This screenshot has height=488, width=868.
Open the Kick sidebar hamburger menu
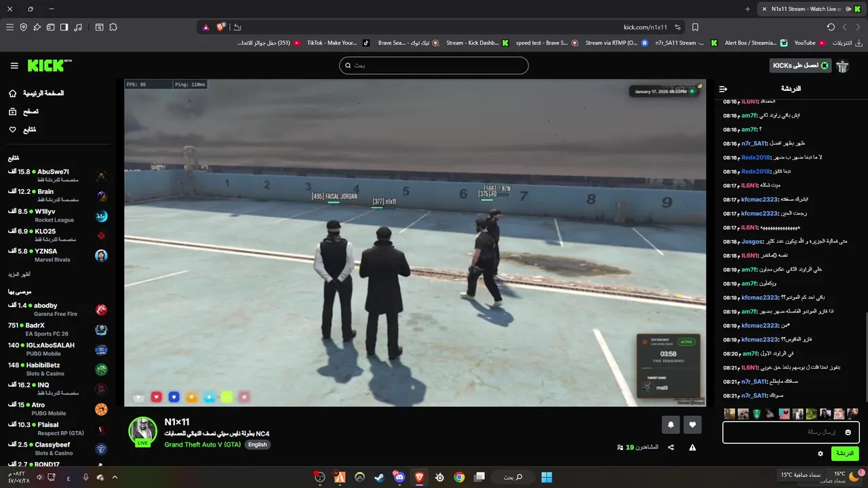pyautogui.click(x=14, y=66)
